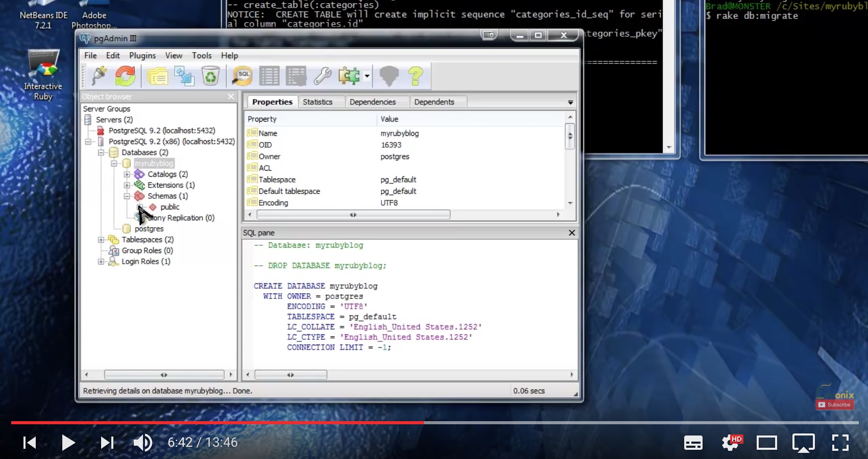Collapse the Schemas (1) node
The width and height of the screenshot is (868, 459).
click(x=127, y=196)
